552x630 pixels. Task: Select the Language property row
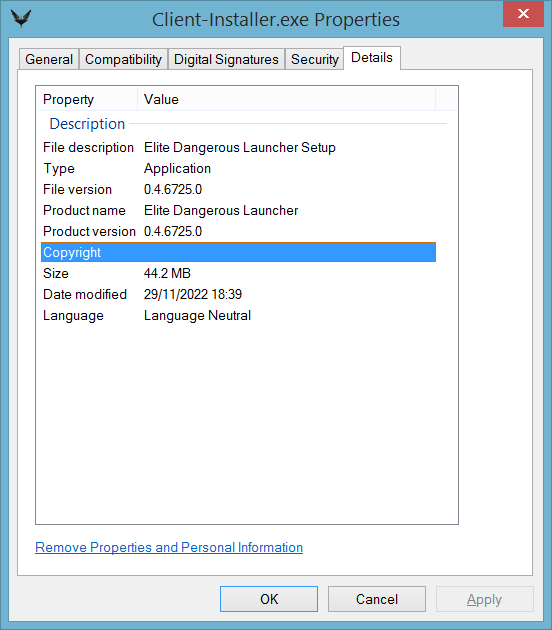click(x=238, y=315)
